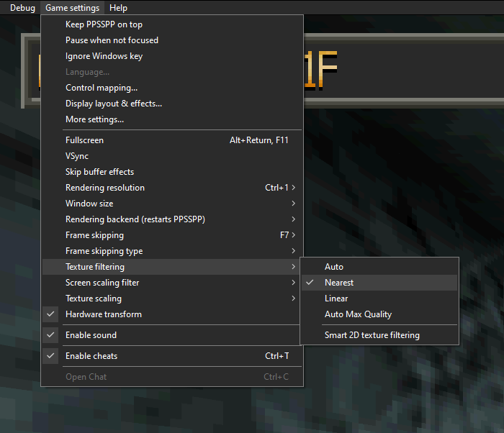
Task: Toggle Keep PPSSPP on top
Action: click(172, 24)
